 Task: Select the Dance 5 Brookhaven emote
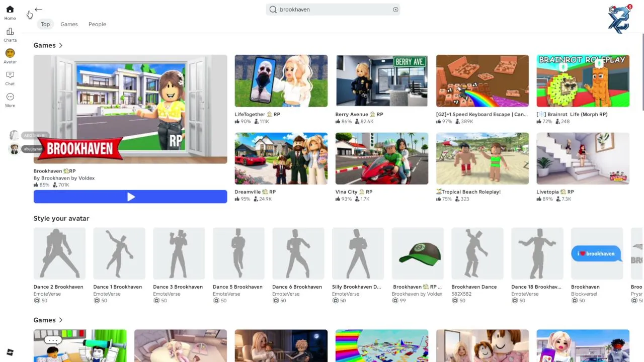coord(238,253)
